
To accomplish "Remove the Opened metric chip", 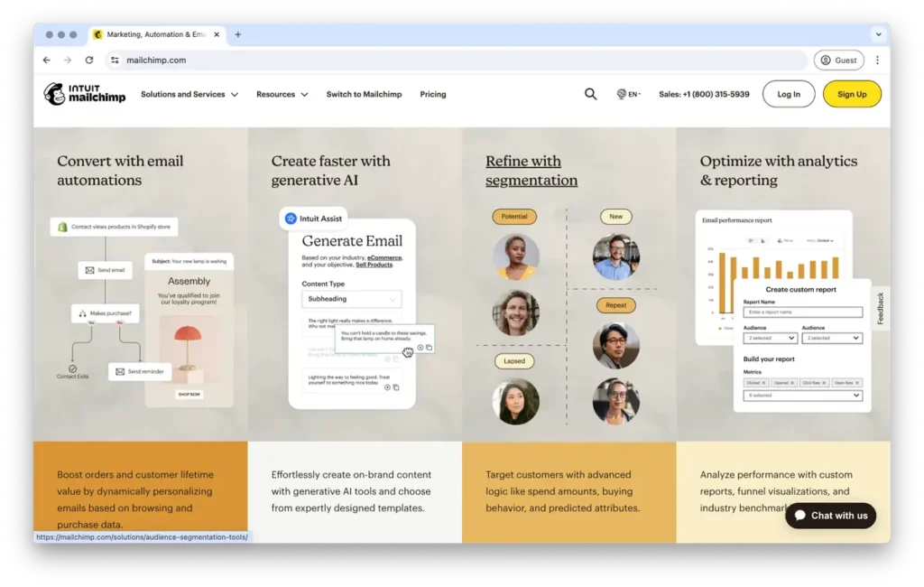I will coord(792,383).
